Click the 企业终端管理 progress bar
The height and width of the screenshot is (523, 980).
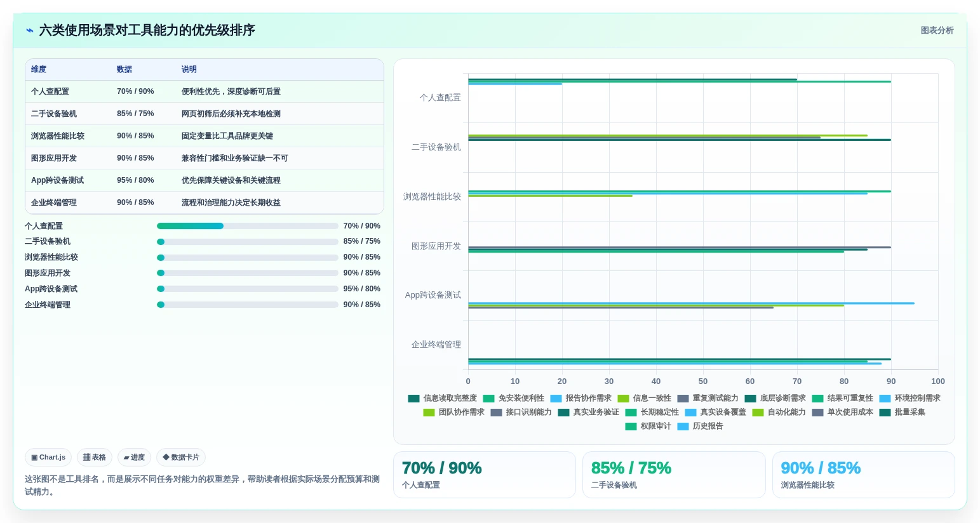[247, 305]
